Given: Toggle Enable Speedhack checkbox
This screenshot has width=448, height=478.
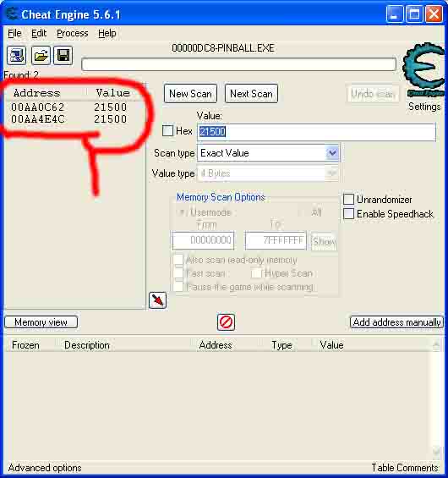Looking at the screenshot, I should (x=348, y=214).
